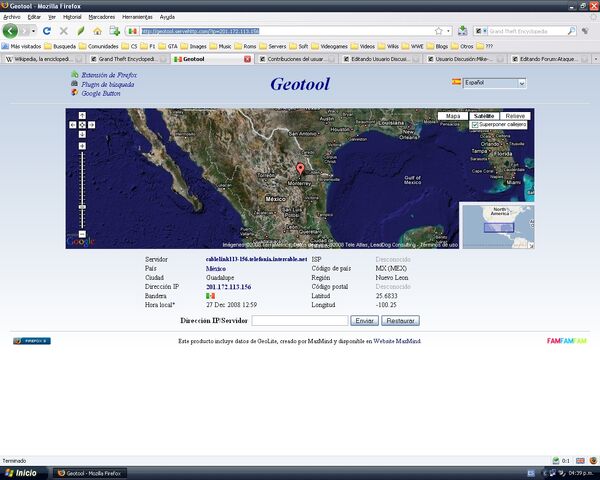The width and height of the screenshot is (600, 480).
Task: Start search with the magnifier icon
Action: 571,31
